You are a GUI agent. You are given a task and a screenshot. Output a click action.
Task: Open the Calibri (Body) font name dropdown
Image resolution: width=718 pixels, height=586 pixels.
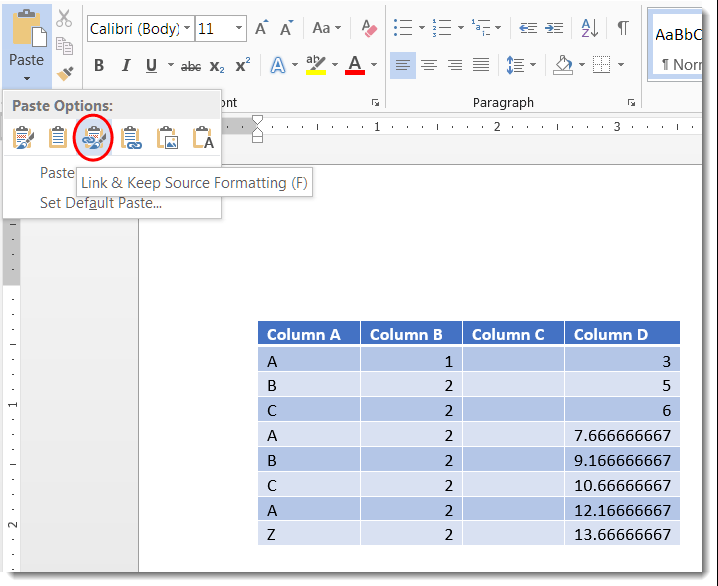pos(185,29)
